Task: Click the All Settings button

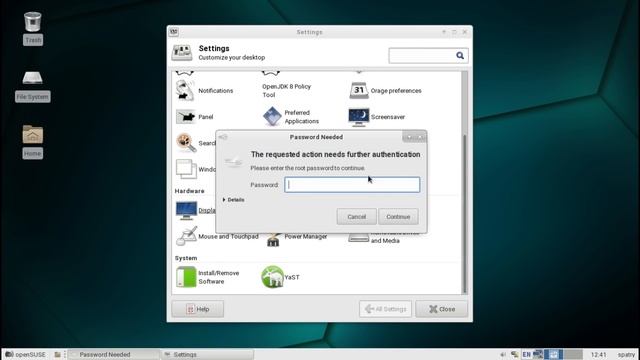Action: [x=385, y=309]
